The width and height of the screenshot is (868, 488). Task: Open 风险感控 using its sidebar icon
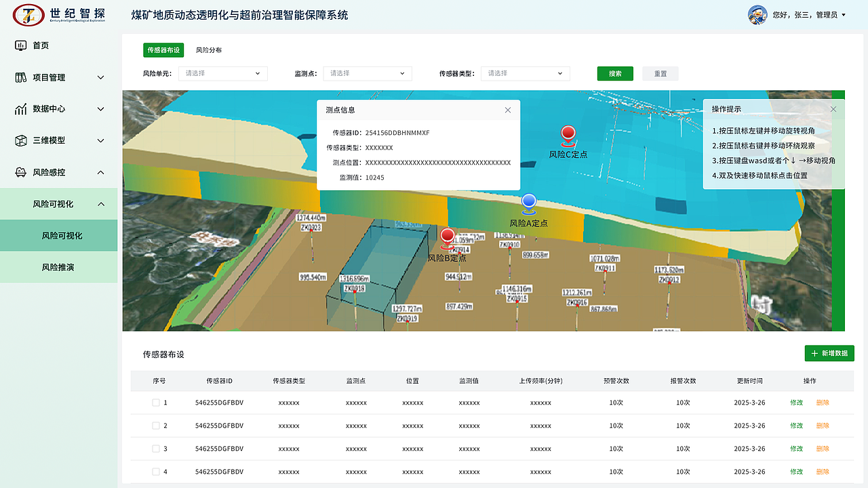[x=19, y=172]
